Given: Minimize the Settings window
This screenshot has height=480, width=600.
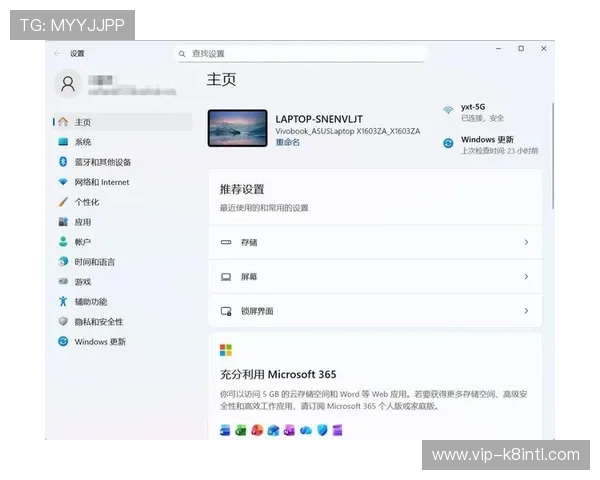Looking at the screenshot, I should click(x=498, y=49).
